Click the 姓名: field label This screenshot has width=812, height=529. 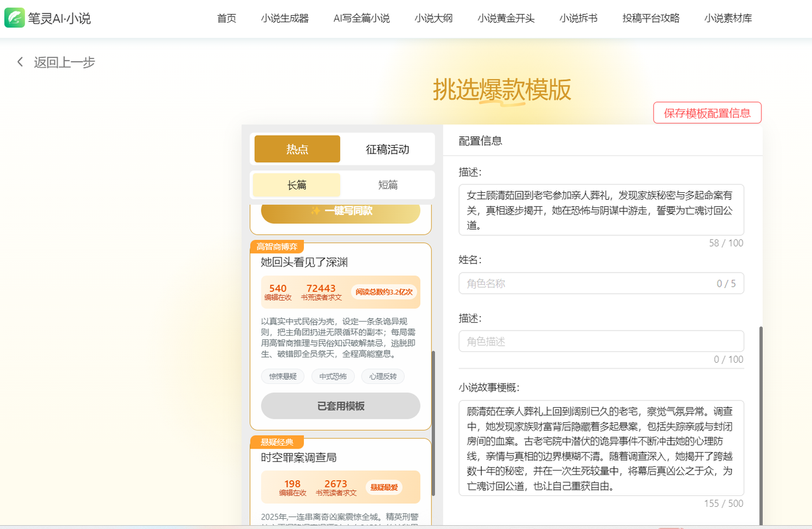pos(471,259)
